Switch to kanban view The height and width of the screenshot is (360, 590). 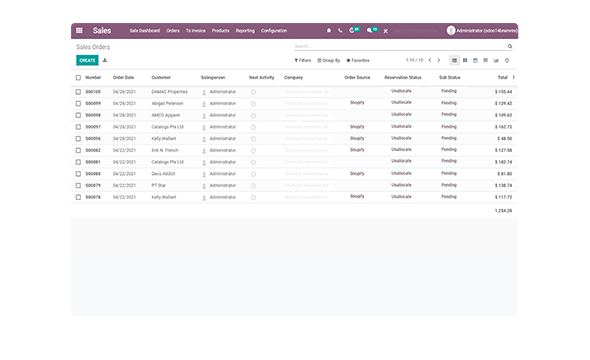point(465,60)
